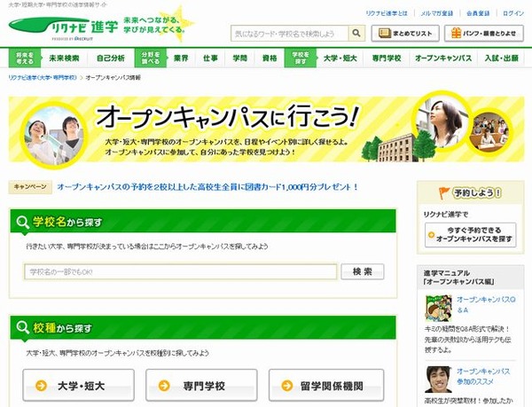Select the 未来検索 menu item
Screen dimensions: 532x407
point(64,58)
